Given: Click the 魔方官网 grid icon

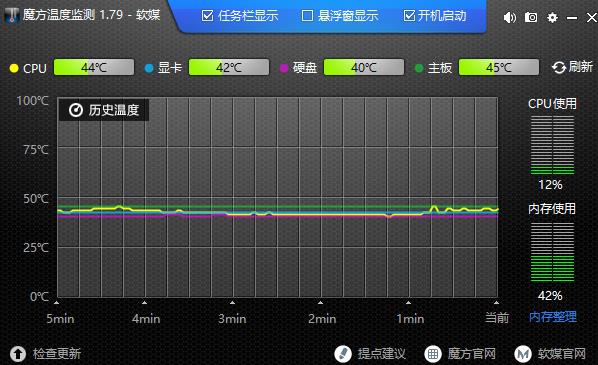Looking at the screenshot, I should coord(433,354).
